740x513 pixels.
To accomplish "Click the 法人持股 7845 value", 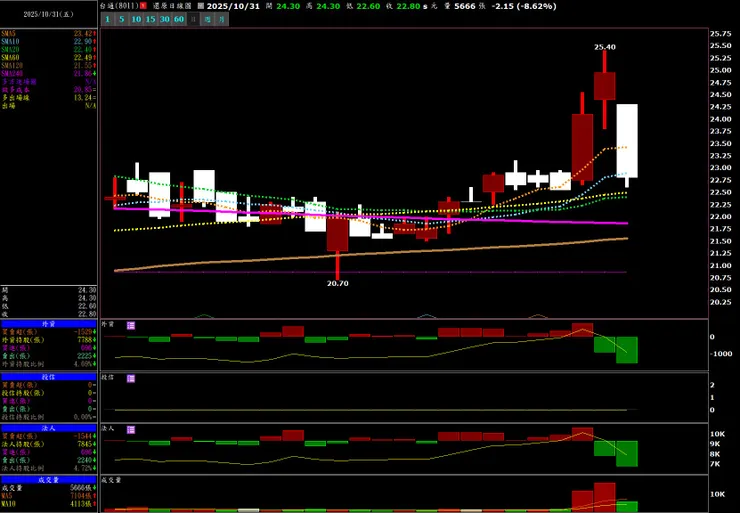I will point(84,444).
